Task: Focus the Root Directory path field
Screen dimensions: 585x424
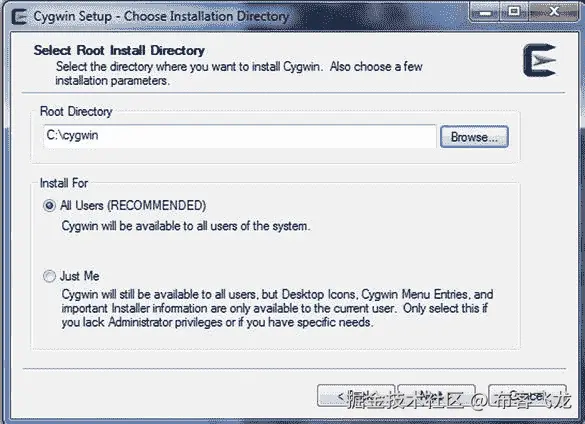Action: click(x=240, y=136)
